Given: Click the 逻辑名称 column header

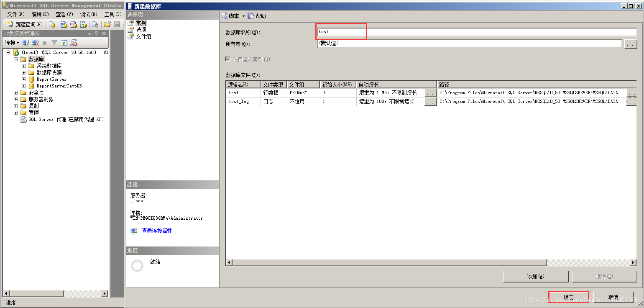Looking at the screenshot, I should pos(243,85).
